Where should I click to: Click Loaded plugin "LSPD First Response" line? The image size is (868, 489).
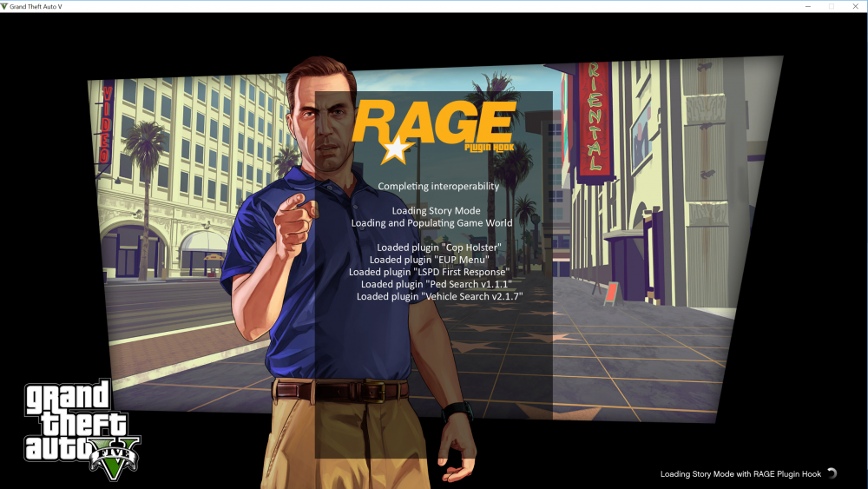(x=430, y=272)
